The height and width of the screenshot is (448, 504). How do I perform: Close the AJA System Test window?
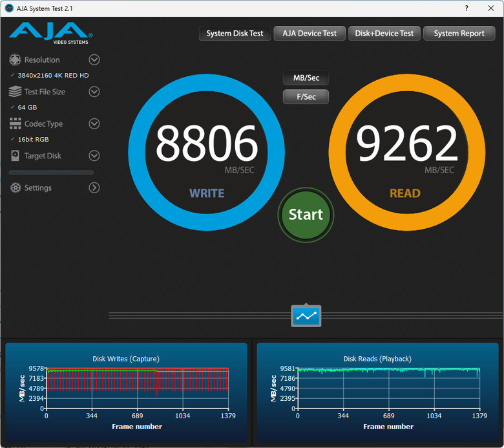(491, 8)
